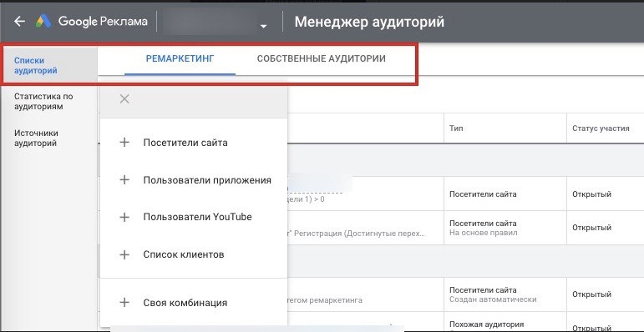Click the plus icon beside Список клиентов
644x332 pixels.
(124, 254)
